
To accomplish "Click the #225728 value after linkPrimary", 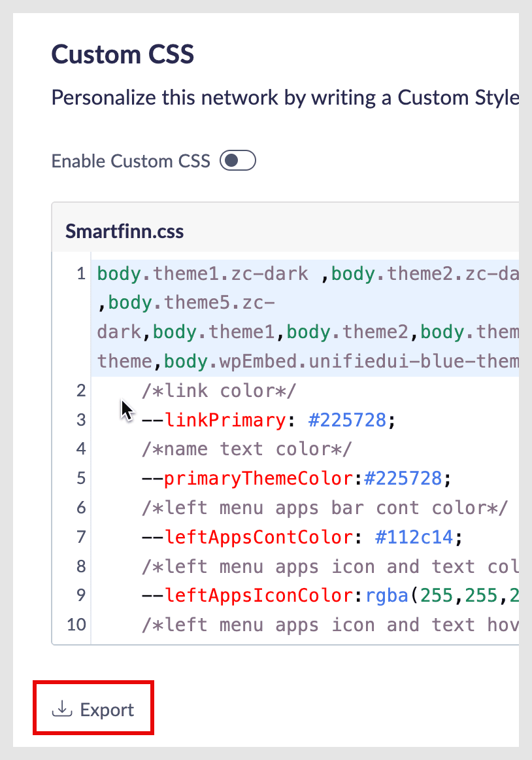I will pos(347,420).
